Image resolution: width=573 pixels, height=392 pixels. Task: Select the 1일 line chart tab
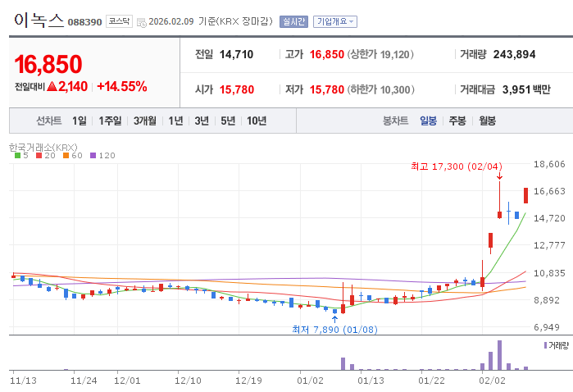(x=80, y=121)
